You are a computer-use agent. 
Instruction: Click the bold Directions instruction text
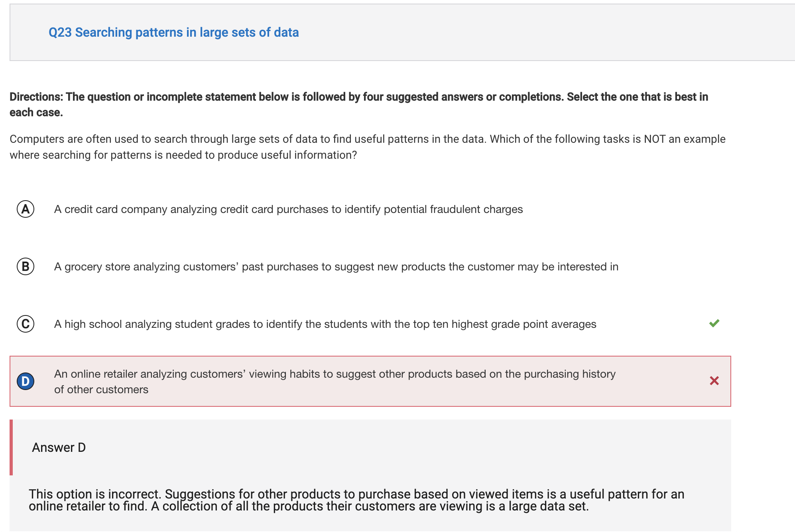click(x=359, y=104)
